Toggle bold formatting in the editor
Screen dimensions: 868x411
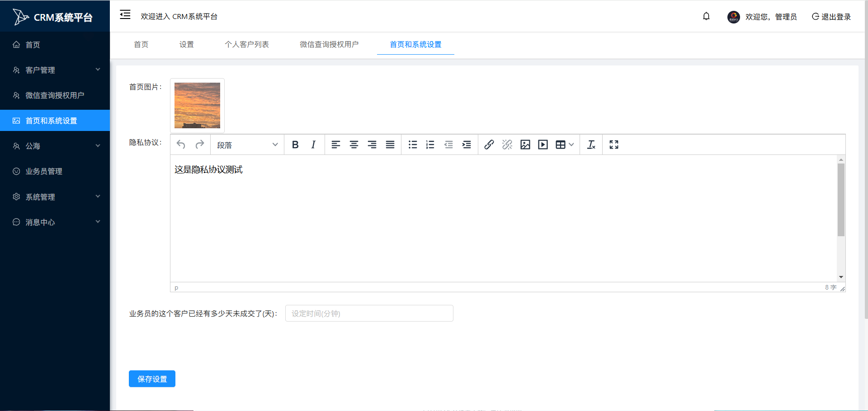(295, 145)
